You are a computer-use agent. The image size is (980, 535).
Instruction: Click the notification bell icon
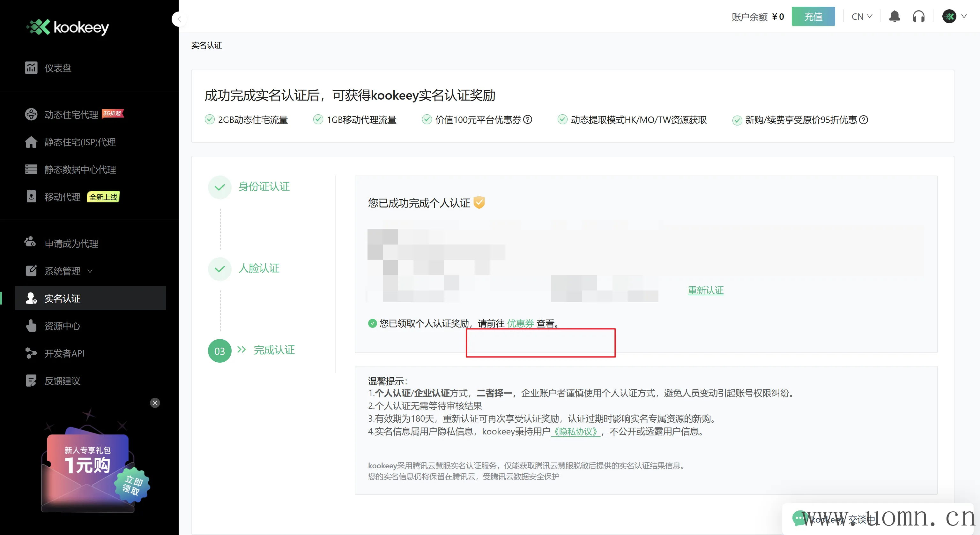click(895, 17)
